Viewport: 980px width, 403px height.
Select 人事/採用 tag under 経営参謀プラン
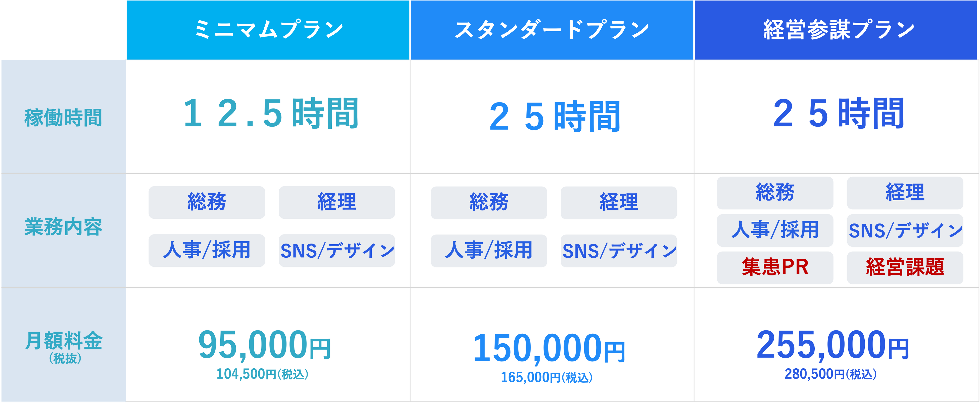click(775, 231)
